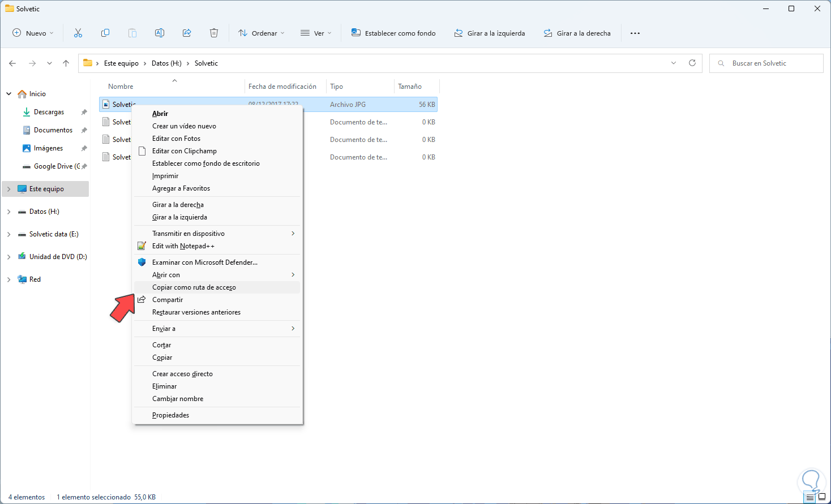Open the Ordenar sort dropdown
This screenshot has width=831, height=504.
[262, 33]
